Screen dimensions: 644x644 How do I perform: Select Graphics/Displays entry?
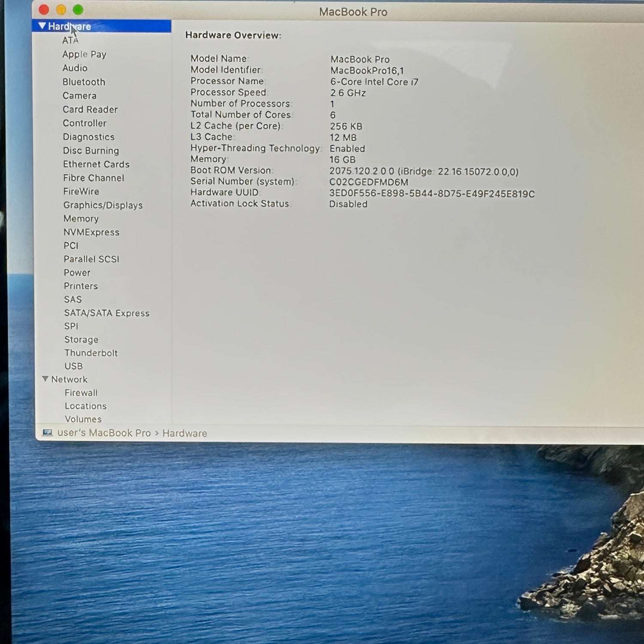103,205
